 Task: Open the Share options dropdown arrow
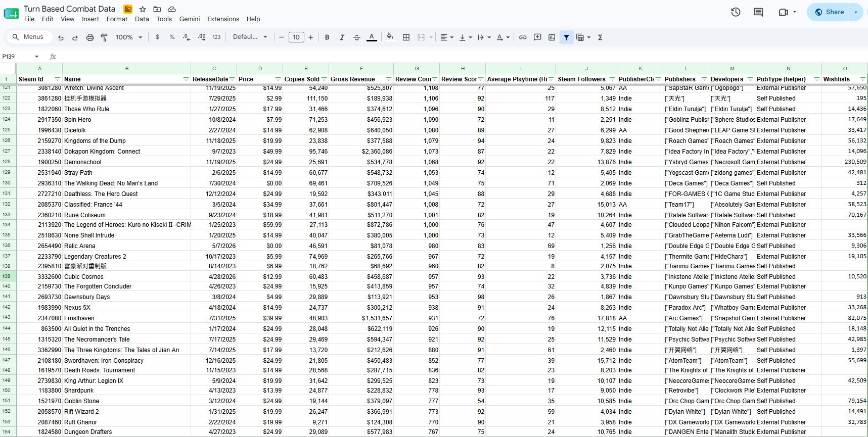[x=856, y=12]
